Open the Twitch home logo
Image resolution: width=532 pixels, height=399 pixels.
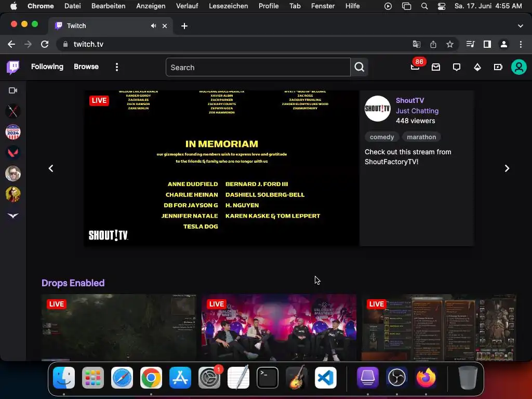tap(13, 67)
